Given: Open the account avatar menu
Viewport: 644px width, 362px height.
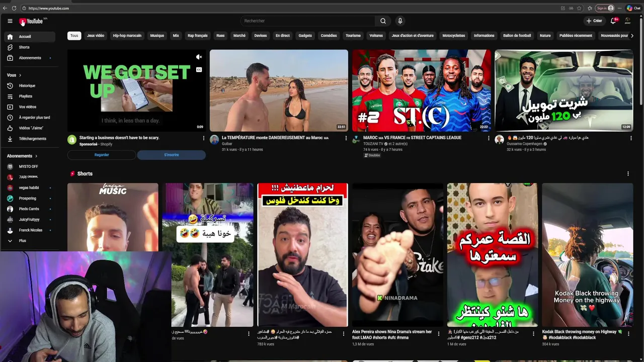Looking at the screenshot, I should coord(627,21).
